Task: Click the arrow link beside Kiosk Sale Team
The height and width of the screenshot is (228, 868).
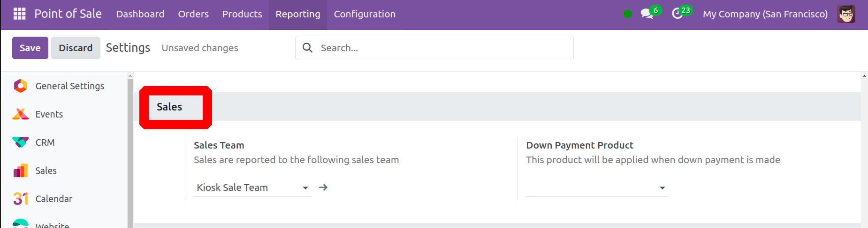Action: [x=323, y=188]
